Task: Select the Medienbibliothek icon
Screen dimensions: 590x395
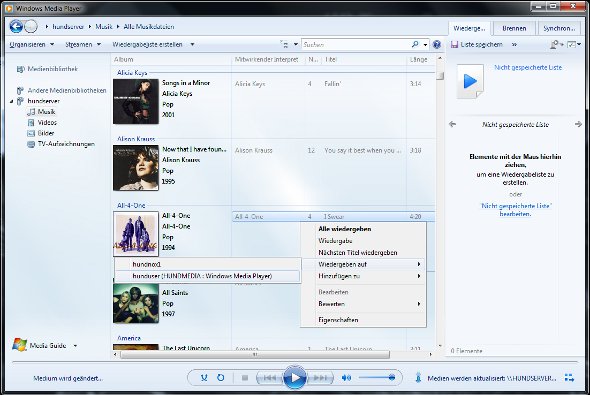Action: coord(20,69)
